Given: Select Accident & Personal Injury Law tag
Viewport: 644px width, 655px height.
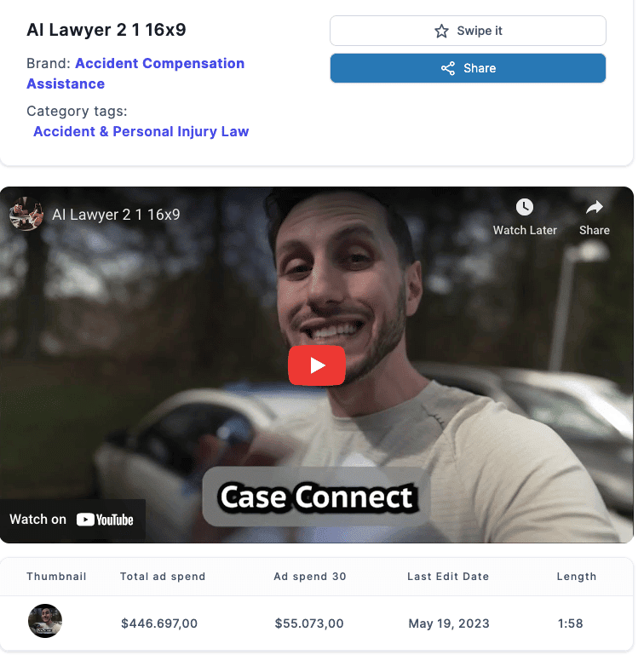Looking at the screenshot, I should pos(141,131).
